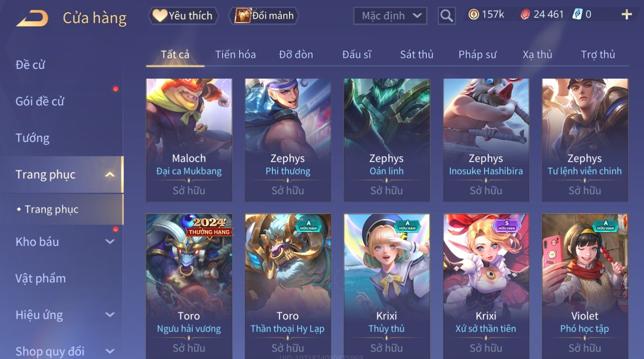The image size is (644, 359).
Task: Open the Mặc định sort dropdown
Action: (390, 16)
